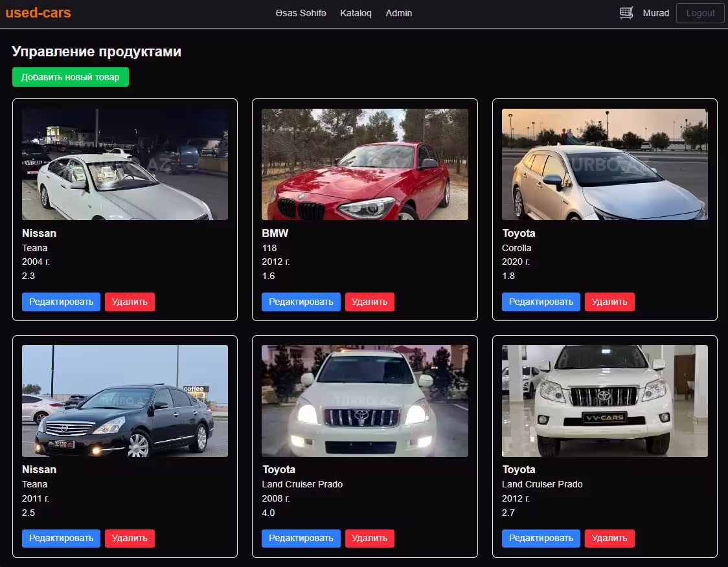The width and height of the screenshot is (728, 567).
Task: Delete the Land Cruiser Prado 2008 listing
Action: (370, 539)
